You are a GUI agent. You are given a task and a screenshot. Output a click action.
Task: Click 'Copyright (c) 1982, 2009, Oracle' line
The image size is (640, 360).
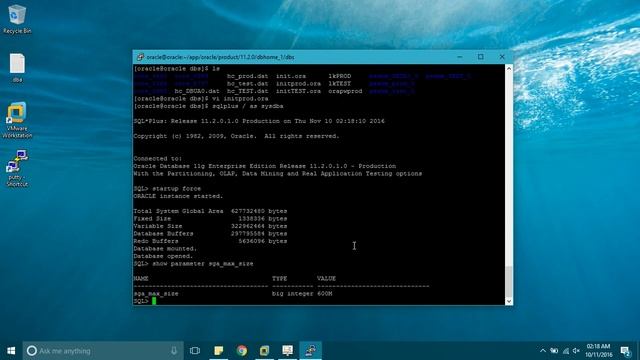click(236, 136)
